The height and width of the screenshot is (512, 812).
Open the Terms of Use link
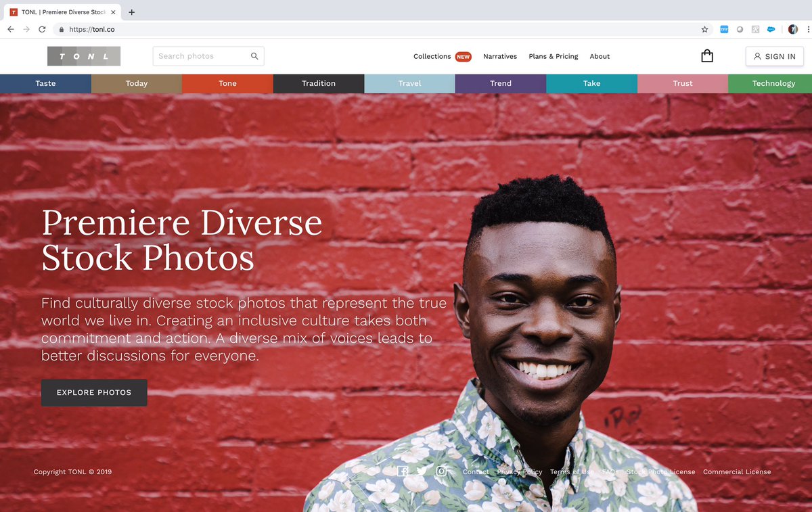[x=572, y=471]
